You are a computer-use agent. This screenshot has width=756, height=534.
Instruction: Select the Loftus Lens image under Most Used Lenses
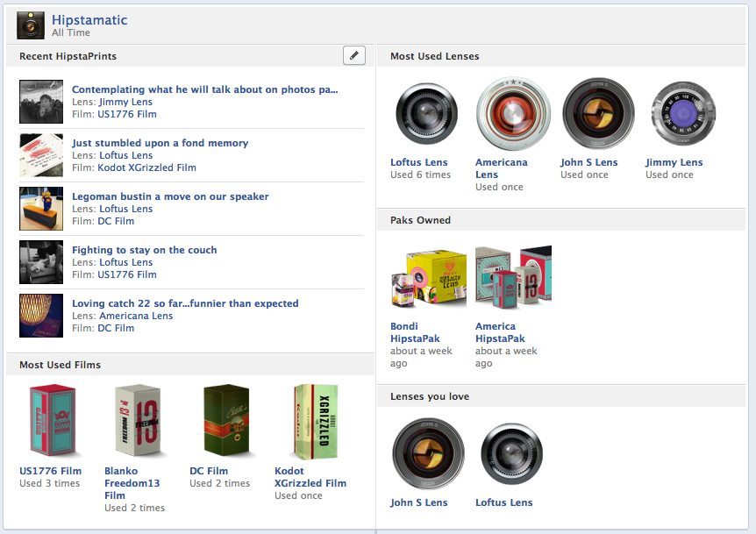point(427,114)
